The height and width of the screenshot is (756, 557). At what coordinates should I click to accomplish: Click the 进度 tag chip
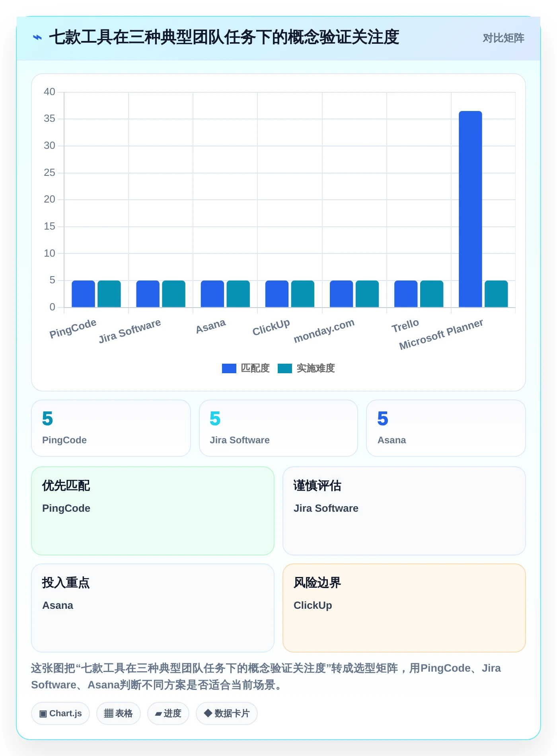[168, 713]
